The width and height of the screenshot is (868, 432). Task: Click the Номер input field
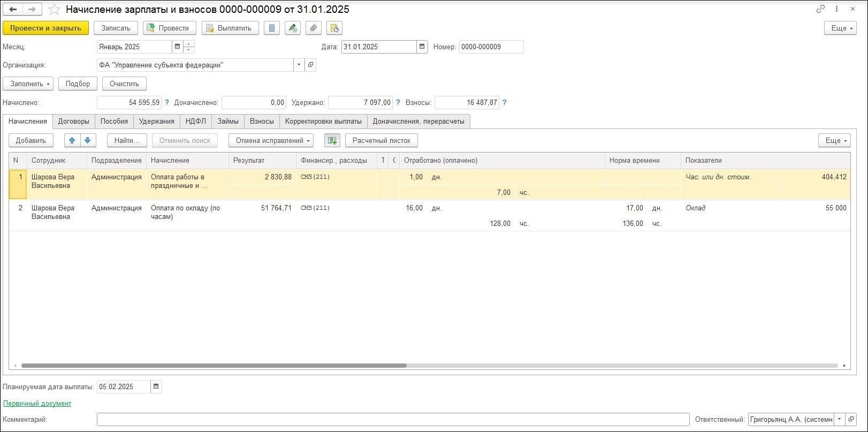pyautogui.click(x=491, y=47)
